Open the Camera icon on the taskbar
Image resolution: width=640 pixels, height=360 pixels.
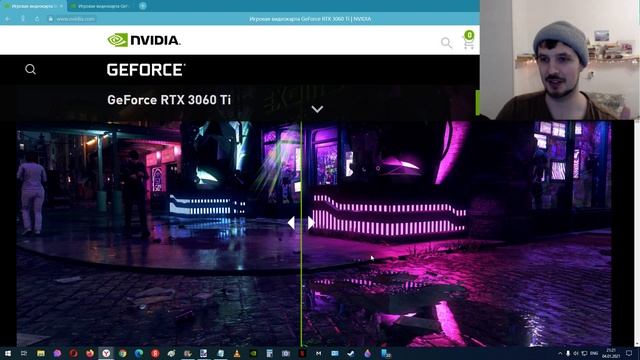tap(286, 353)
